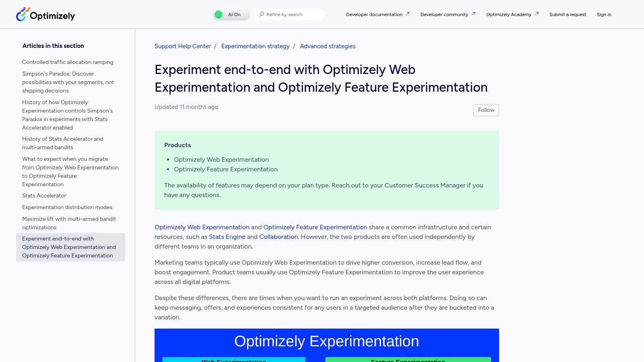
Task: Follow this article
Action: click(x=486, y=110)
